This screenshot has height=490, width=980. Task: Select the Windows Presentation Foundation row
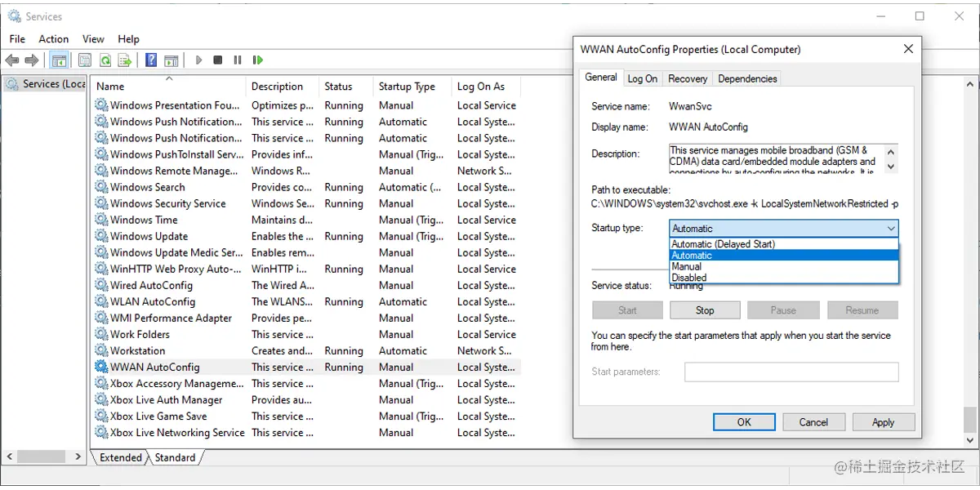pyautogui.click(x=306, y=105)
